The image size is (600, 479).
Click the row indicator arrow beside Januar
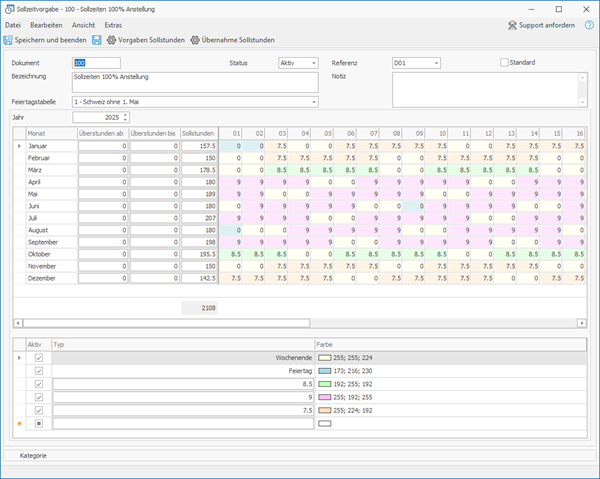point(19,146)
